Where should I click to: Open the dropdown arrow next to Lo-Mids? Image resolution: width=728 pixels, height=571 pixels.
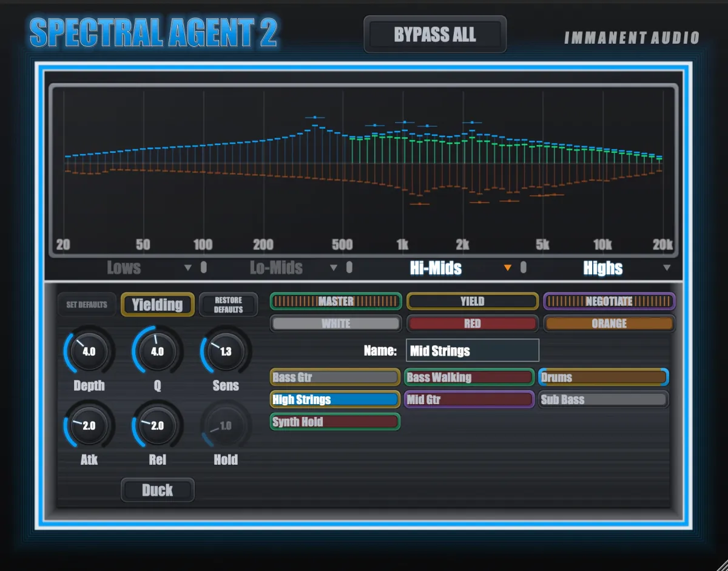click(333, 268)
